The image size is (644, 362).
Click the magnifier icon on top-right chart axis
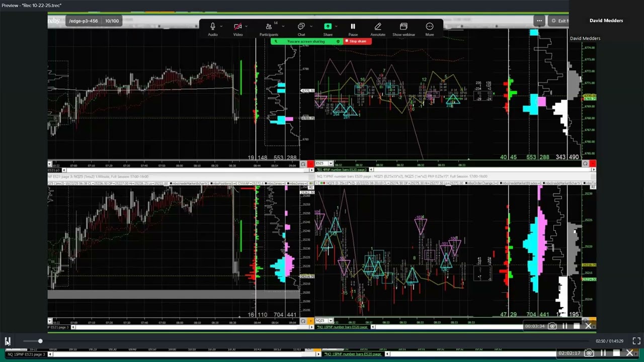click(x=585, y=164)
